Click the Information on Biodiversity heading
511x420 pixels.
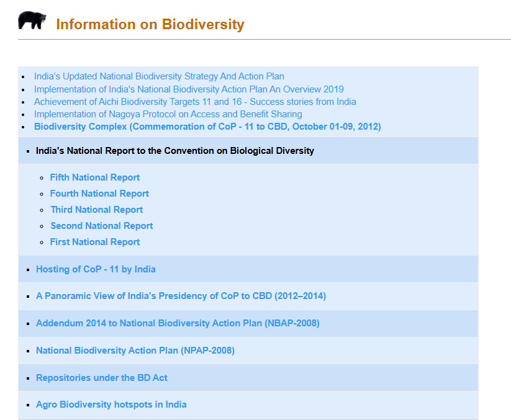point(150,24)
